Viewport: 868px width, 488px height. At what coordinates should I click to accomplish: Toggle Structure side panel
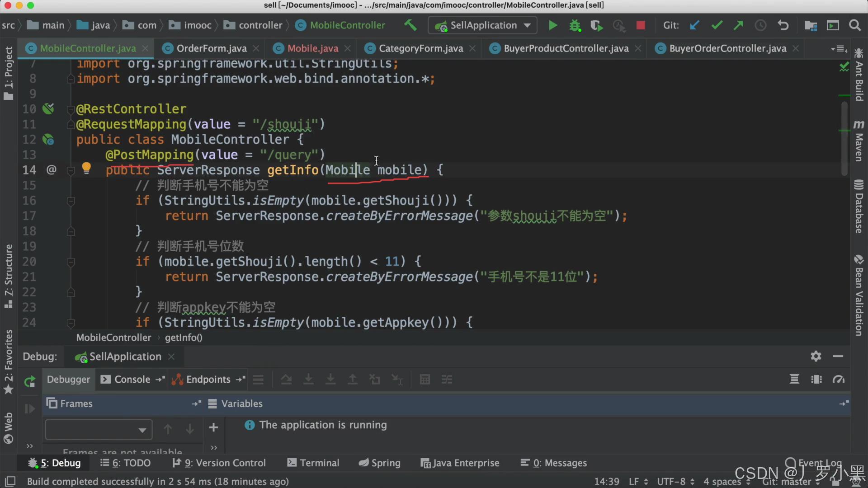click(x=8, y=276)
